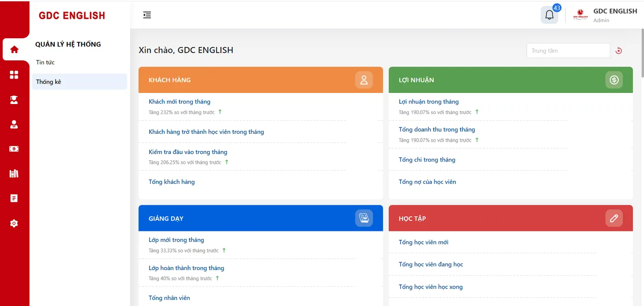Click the Tăng 33.33% so với tháng trước text
This screenshot has width=644, height=306.
click(184, 251)
